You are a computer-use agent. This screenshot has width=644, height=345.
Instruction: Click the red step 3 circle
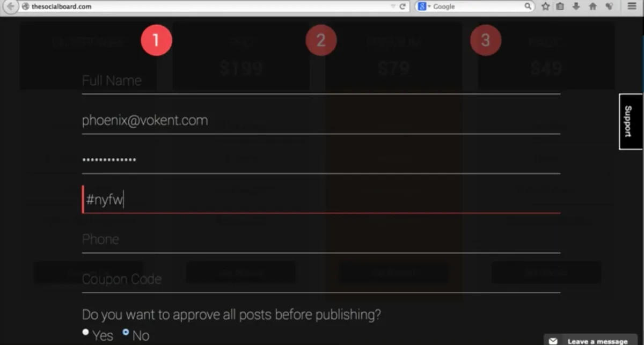[x=486, y=40]
